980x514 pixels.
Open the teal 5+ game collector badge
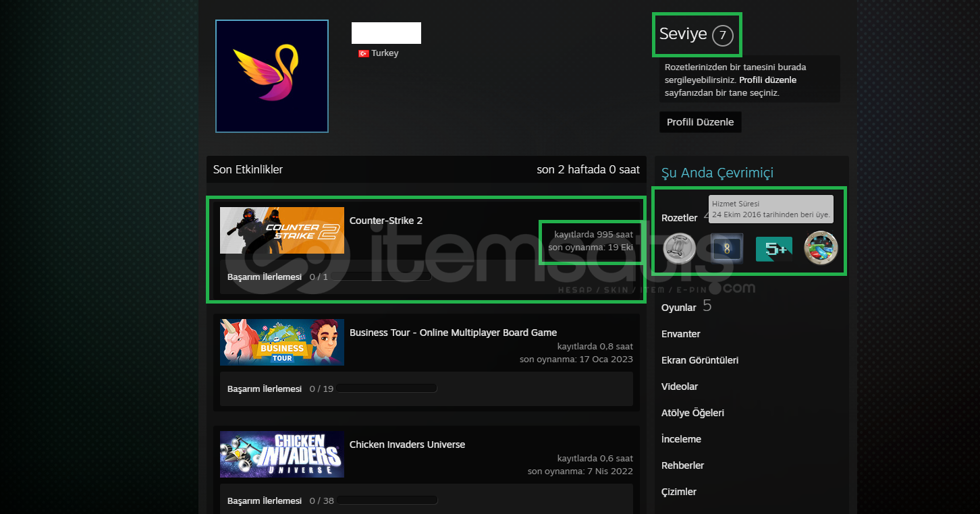pos(773,249)
